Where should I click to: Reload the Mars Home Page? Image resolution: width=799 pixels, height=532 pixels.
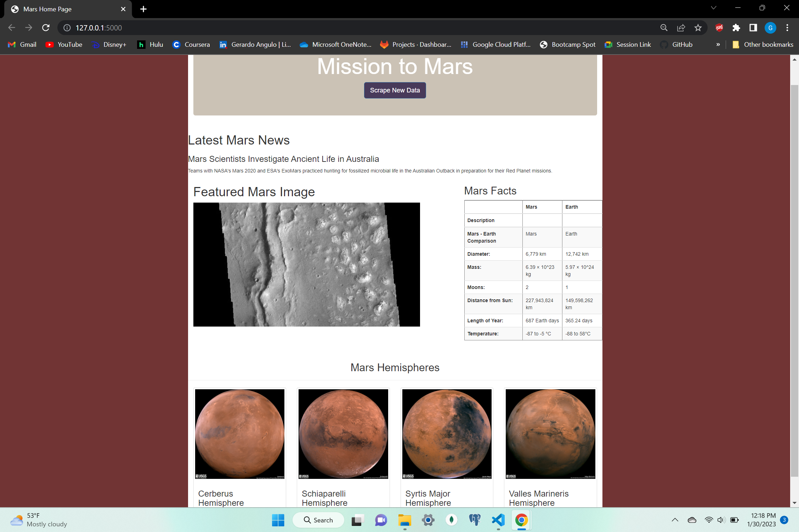click(46, 28)
